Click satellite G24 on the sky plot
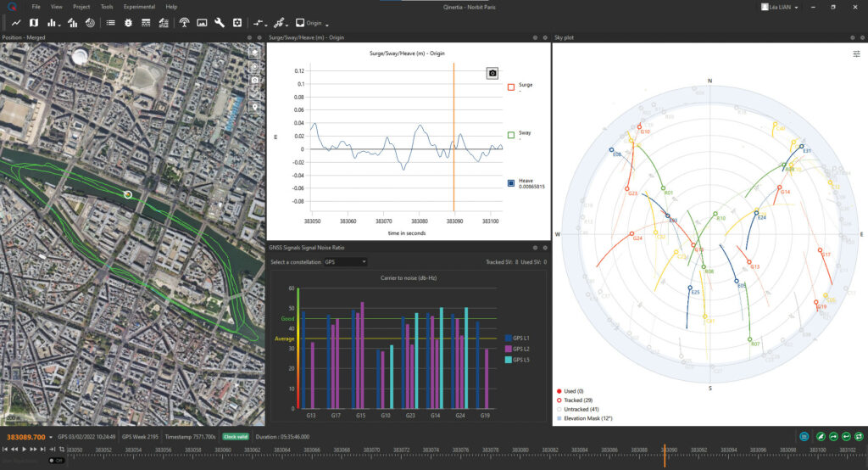The width and height of the screenshot is (868, 470). point(632,234)
